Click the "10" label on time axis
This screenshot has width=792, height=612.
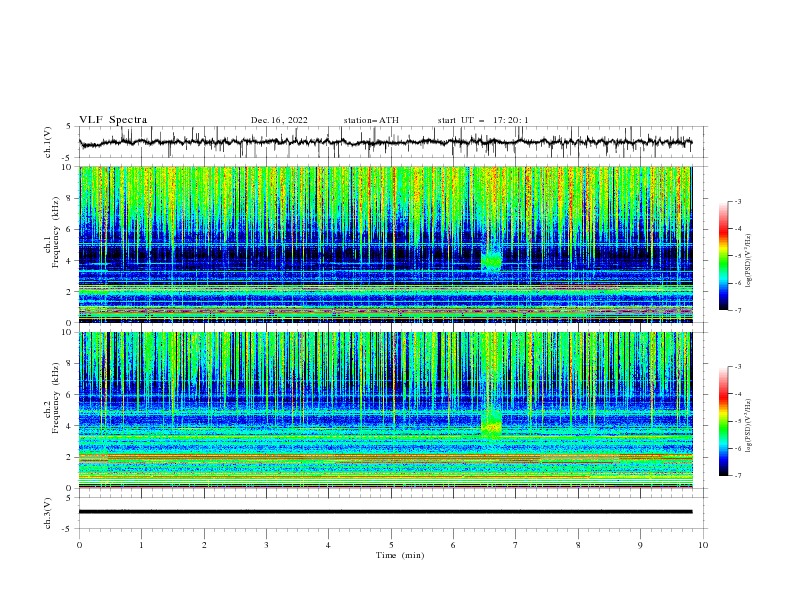(x=703, y=545)
